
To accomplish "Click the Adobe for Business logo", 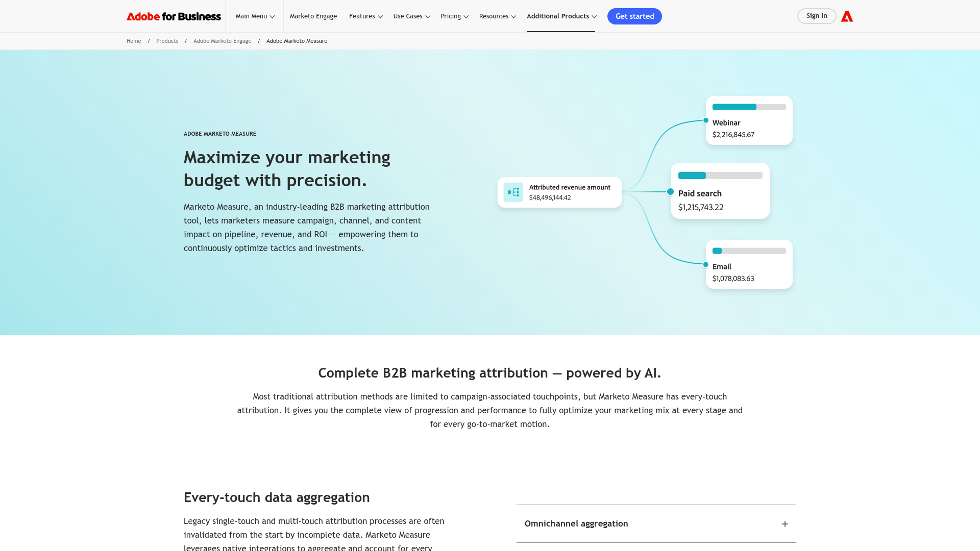I will pyautogui.click(x=174, y=16).
